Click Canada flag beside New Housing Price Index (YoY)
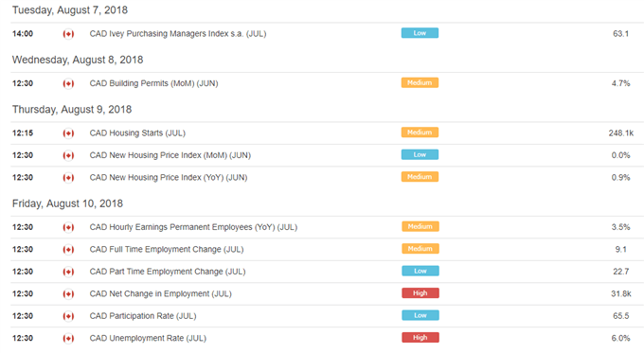This screenshot has height=353, width=644. [x=68, y=178]
